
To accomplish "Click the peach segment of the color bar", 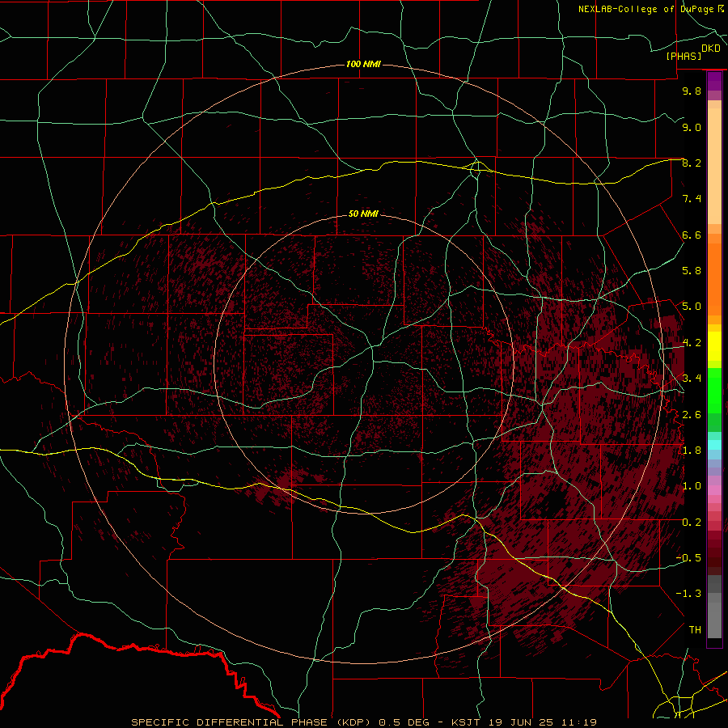I will point(714,166).
